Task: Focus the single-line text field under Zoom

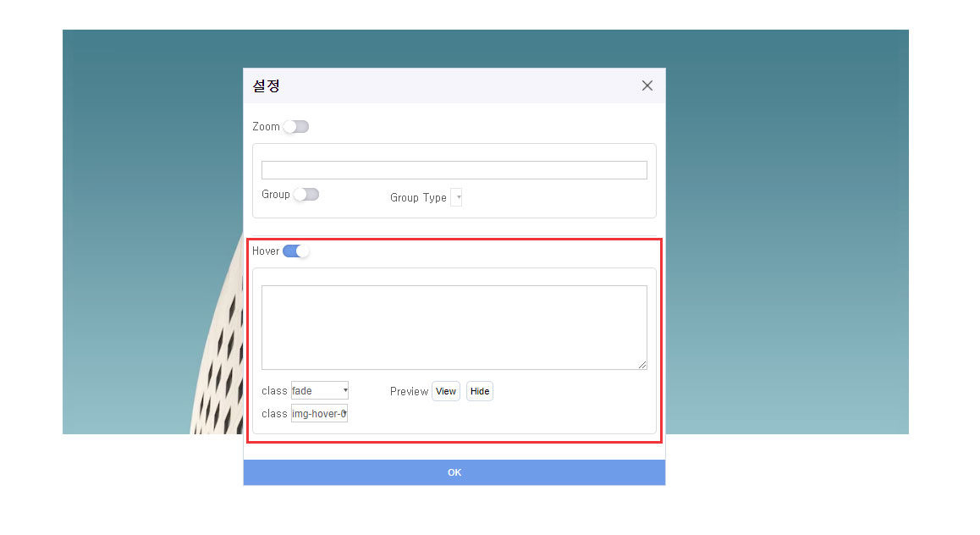Action: coord(454,170)
